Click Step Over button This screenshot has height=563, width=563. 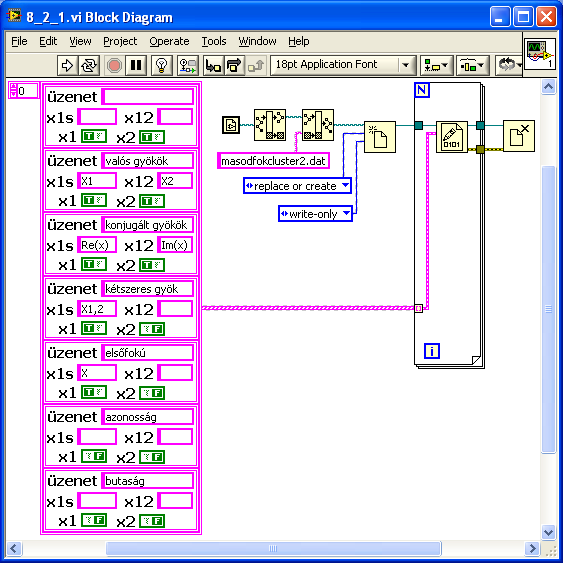point(235,65)
